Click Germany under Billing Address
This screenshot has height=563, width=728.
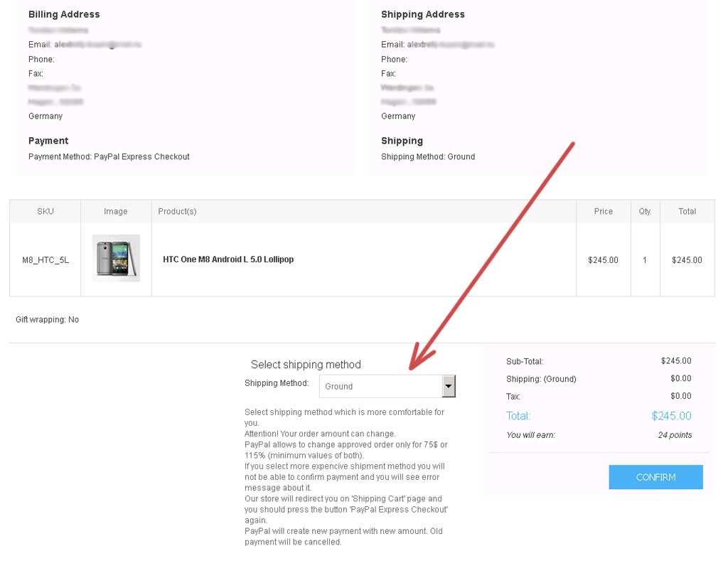pyautogui.click(x=45, y=116)
